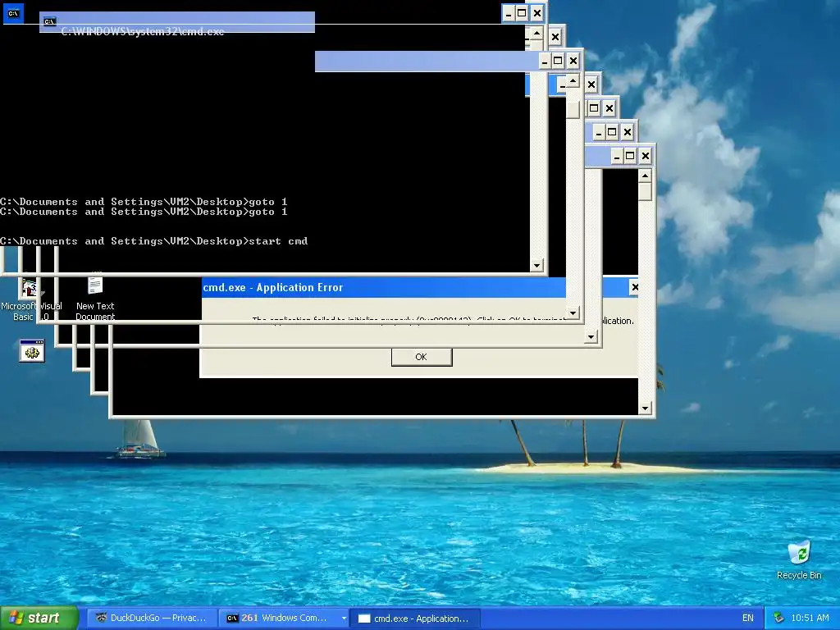Expand taskbar group dropdown arrow
840x630 pixels.
point(344,618)
